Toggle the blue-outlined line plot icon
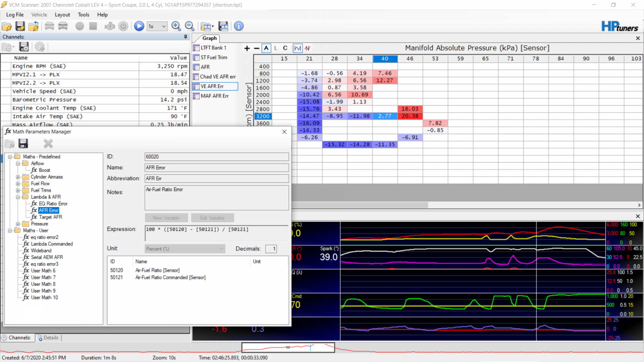Screen dimensions: 644x362 click(x=297, y=48)
